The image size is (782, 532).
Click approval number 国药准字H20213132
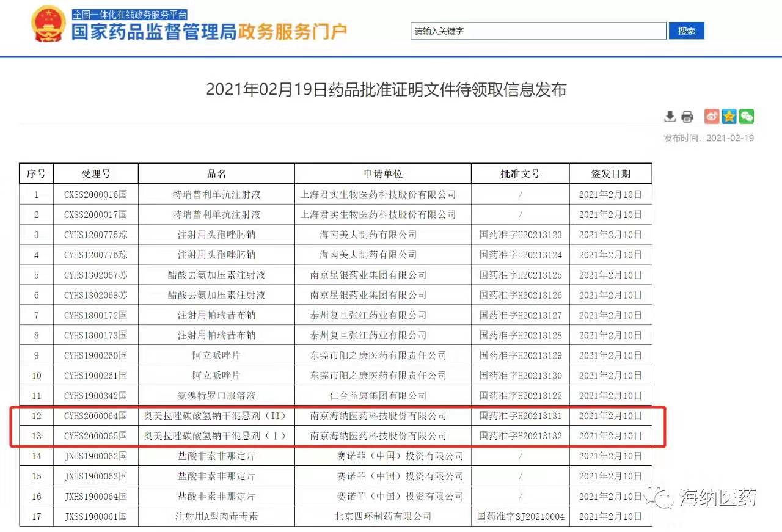pyautogui.click(x=521, y=436)
